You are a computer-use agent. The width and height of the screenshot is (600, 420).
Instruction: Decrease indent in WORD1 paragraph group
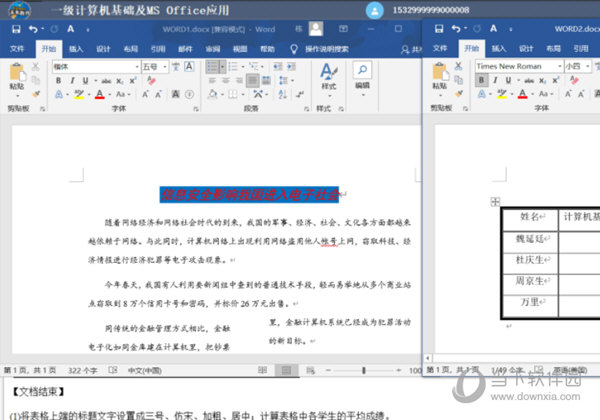click(278, 67)
